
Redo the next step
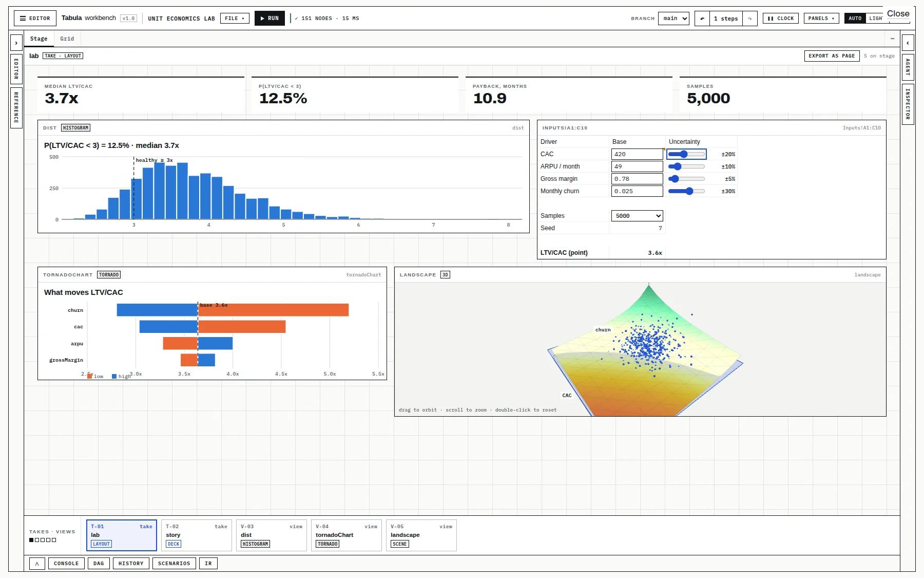click(749, 18)
